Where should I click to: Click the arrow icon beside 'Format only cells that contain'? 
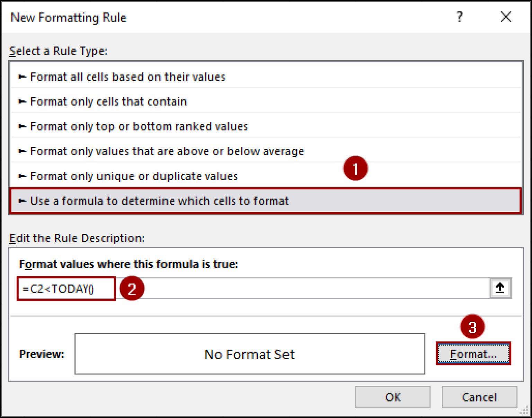pyautogui.click(x=22, y=101)
